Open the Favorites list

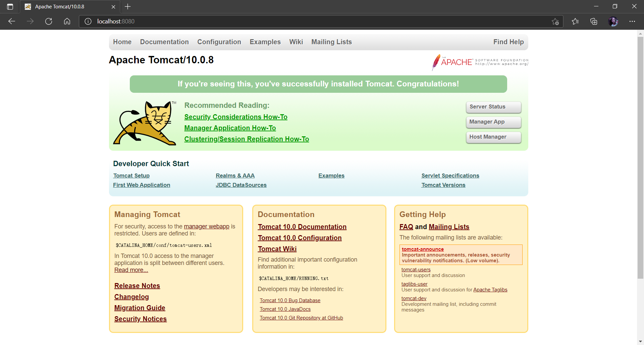[576, 21]
